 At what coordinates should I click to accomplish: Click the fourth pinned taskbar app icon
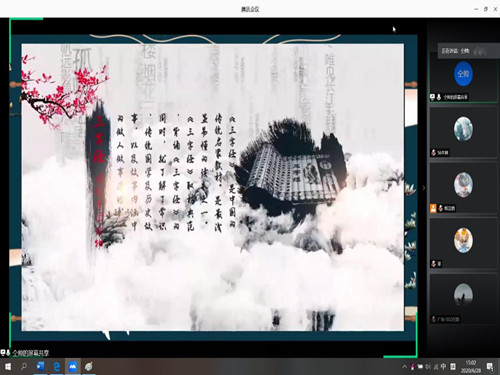coord(89,367)
